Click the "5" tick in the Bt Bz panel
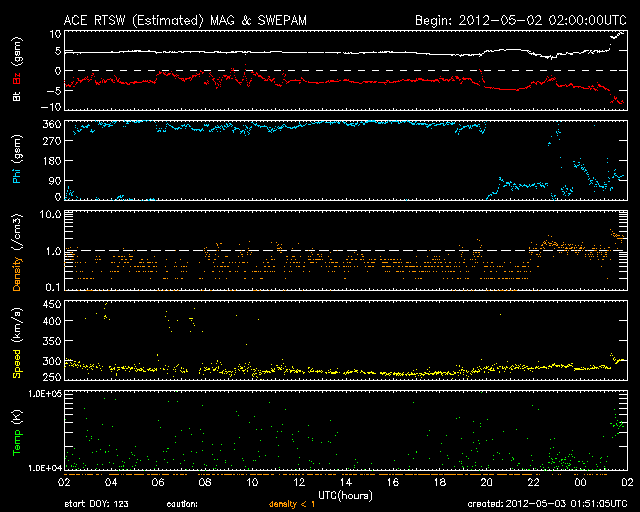 (x=58, y=51)
